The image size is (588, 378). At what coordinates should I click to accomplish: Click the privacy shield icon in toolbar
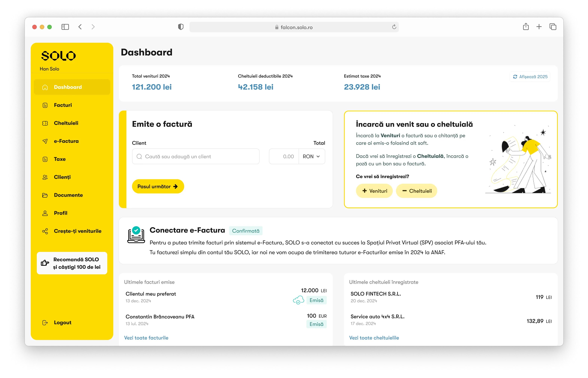(181, 27)
